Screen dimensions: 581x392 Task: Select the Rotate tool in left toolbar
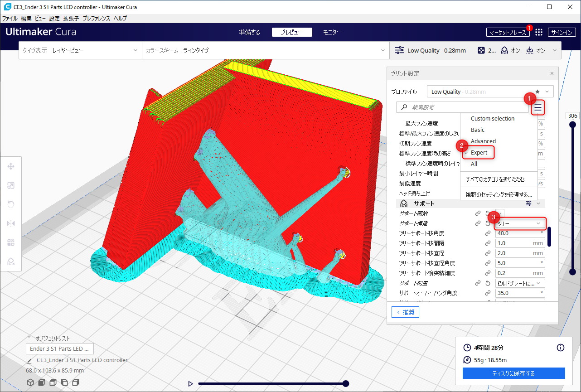point(11,204)
